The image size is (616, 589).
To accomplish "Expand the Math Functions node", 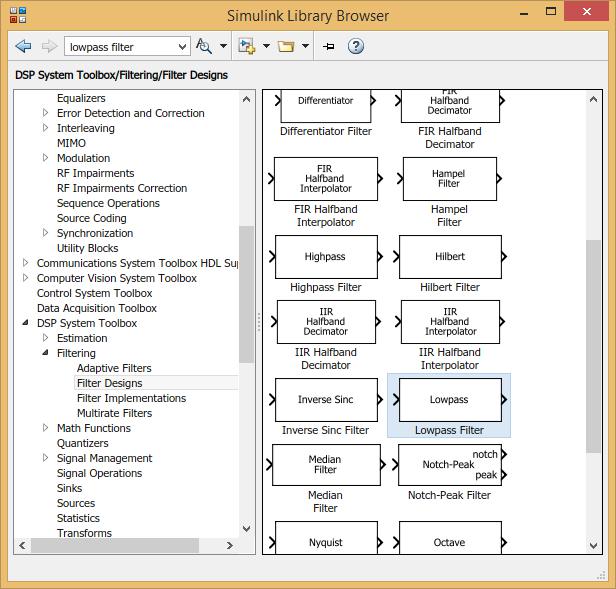I will pyautogui.click(x=45, y=428).
